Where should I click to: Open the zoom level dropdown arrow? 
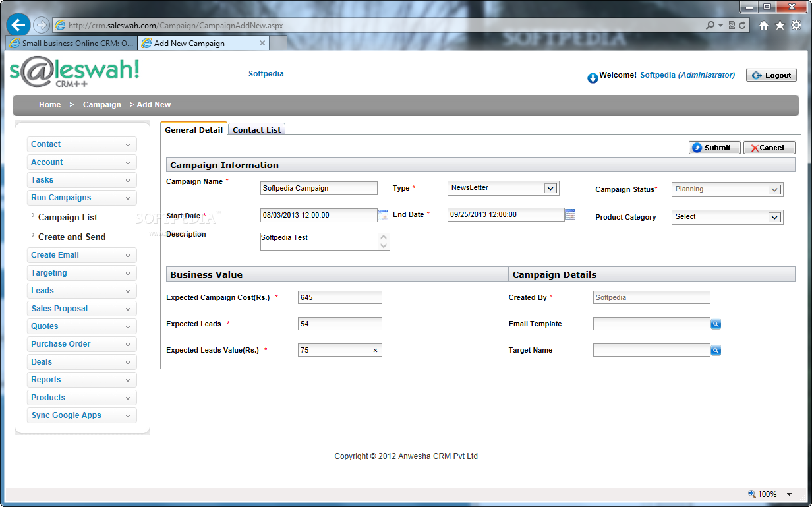790,494
